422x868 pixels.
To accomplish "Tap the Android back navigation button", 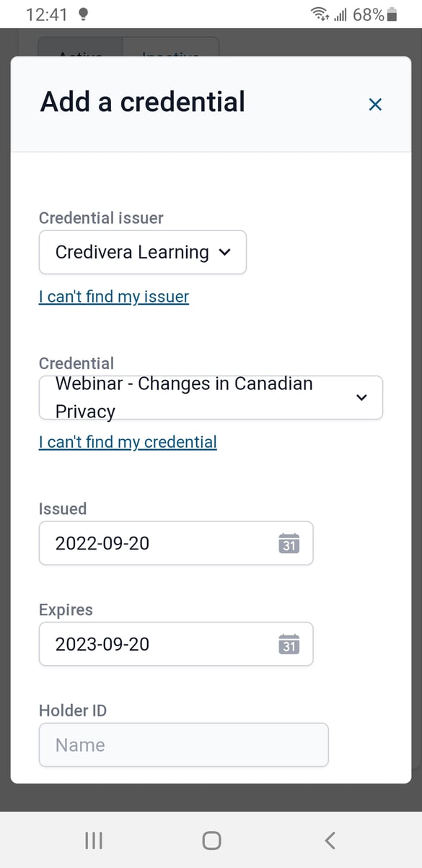I will coord(329,840).
